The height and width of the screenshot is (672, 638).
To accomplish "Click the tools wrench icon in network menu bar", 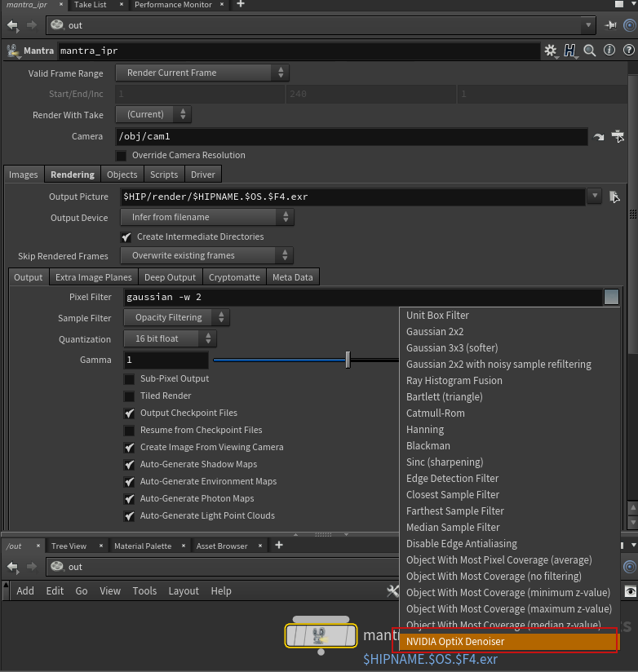I will [x=392, y=591].
